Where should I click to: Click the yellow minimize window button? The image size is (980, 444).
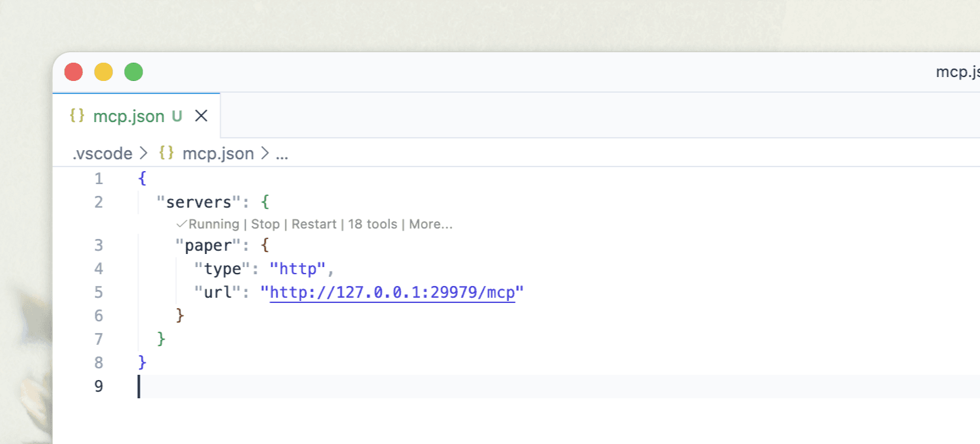coord(104,72)
